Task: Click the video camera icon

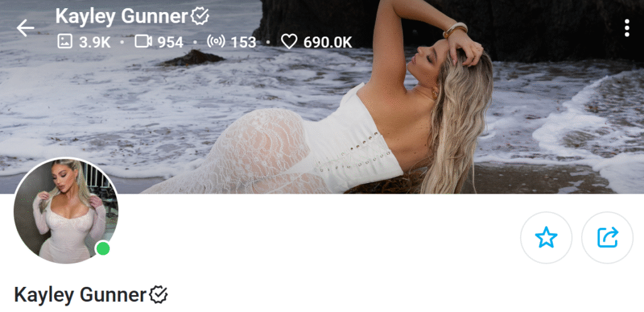Action: (143, 42)
